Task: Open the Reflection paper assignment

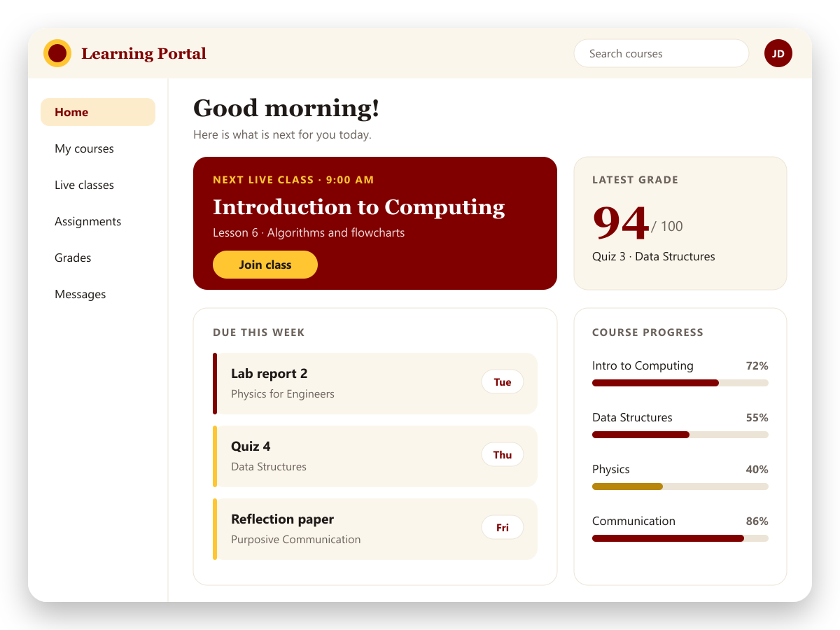Action: point(375,529)
